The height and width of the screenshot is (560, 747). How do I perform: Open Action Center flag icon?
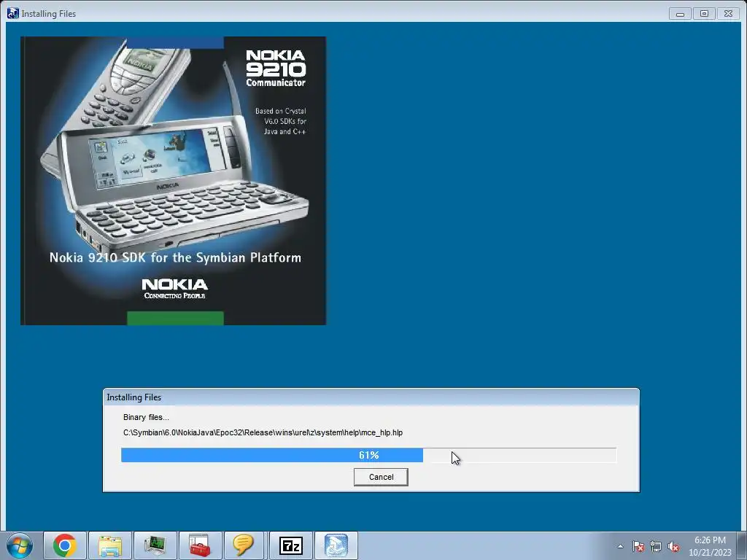[x=638, y=547]
